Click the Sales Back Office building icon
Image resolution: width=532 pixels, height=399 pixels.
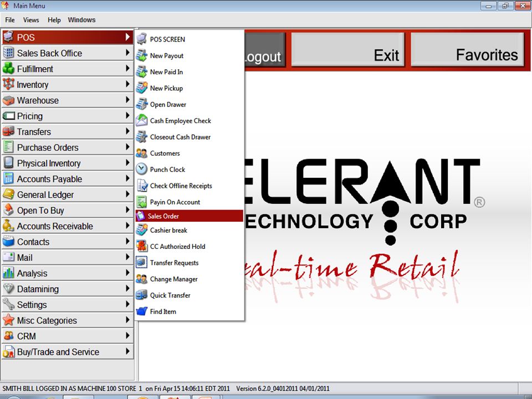click(8, 53)
